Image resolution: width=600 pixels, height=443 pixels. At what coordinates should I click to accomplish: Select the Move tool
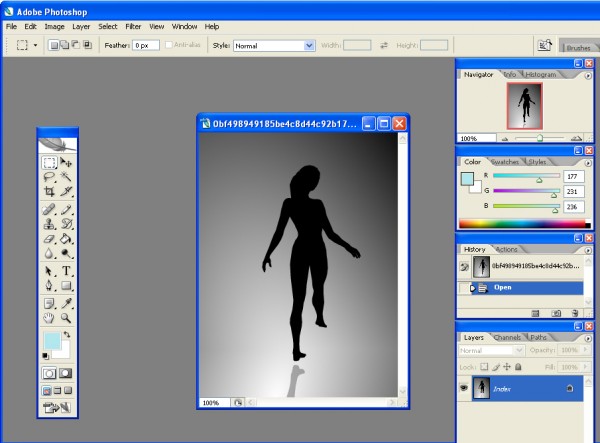tap(67, 161)
